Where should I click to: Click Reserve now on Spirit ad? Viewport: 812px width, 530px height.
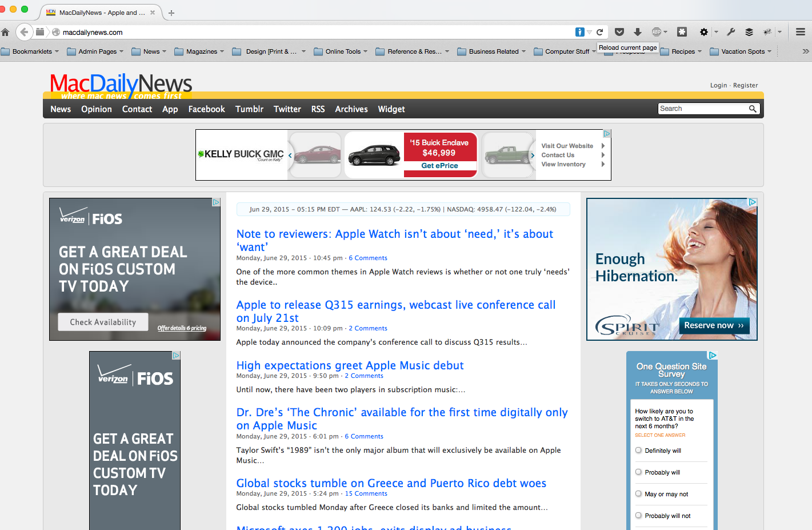pyautogui.click(x=714, y=325)
